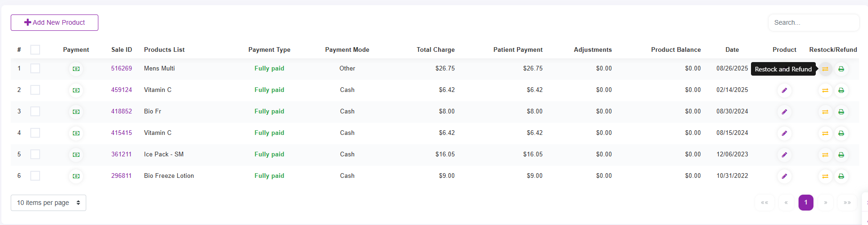868x225 pixels.
Task: Click Add New Product button
Action: 55,22
